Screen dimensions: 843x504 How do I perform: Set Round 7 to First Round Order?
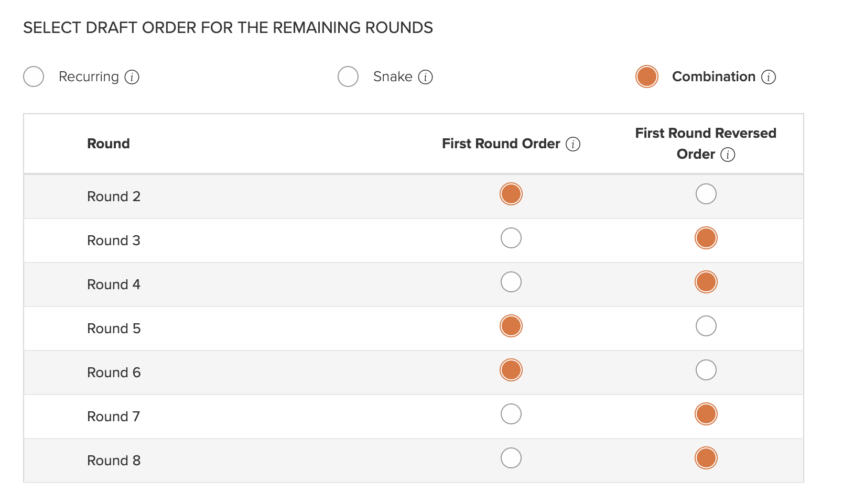pyautogui.click(x=511, y=414)
